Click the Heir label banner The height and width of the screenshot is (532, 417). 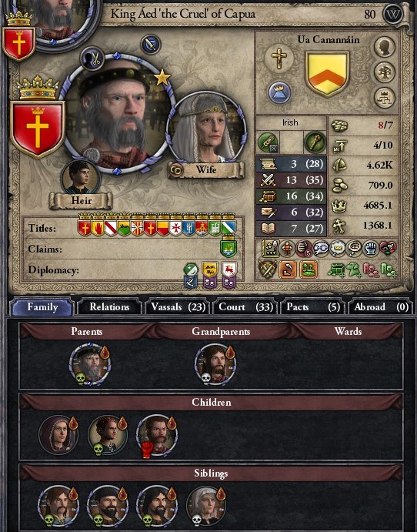click(x=81, y=200)
